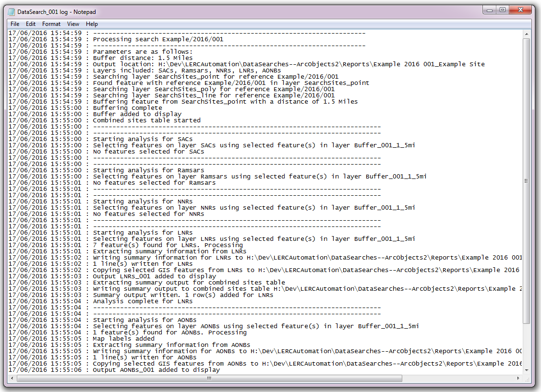541x392 pixels.
Task: Click '7 feature(s) found for LNRs' line
Action: (126, 245)
